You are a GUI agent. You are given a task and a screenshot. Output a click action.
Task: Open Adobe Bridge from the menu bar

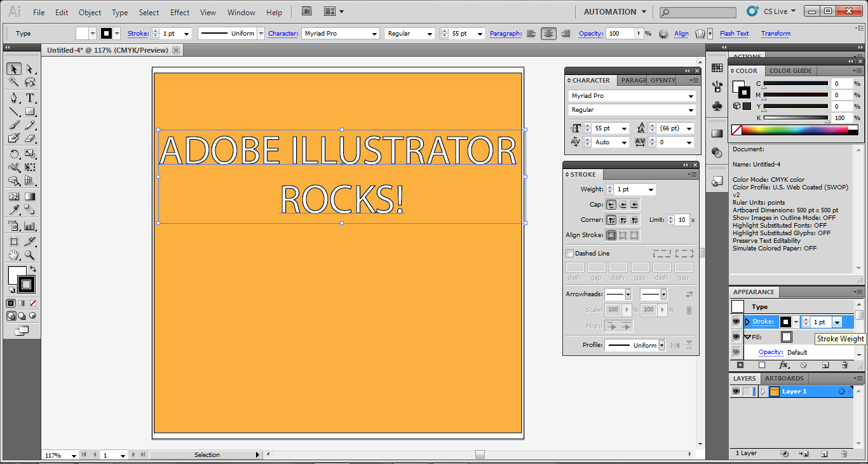[x=307, y=11]
